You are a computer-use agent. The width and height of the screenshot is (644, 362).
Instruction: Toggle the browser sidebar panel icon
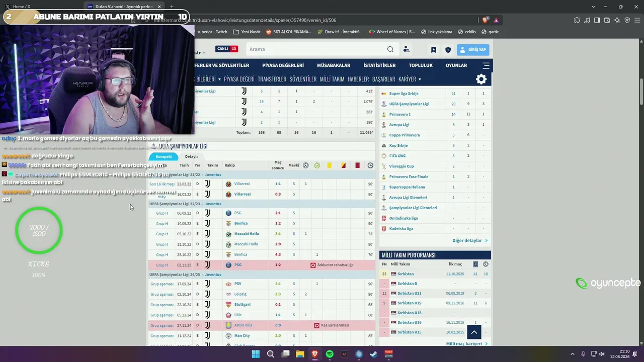(x=597, y=20)
